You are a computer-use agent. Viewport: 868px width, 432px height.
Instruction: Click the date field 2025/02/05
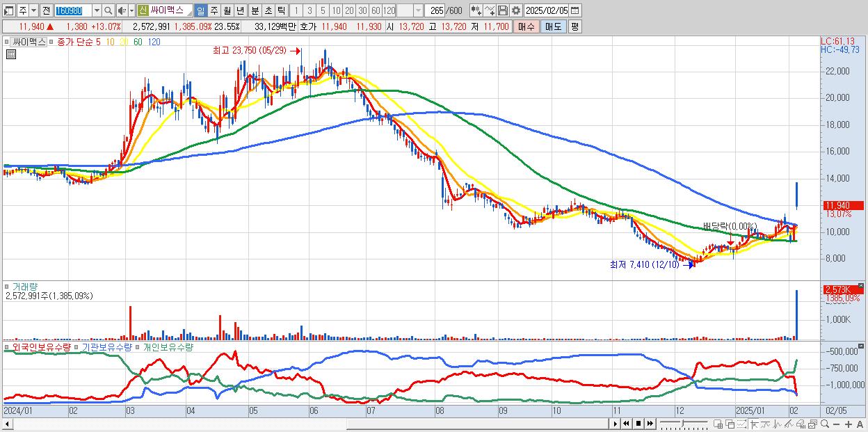pyautogui.click(x=547, y=10)
